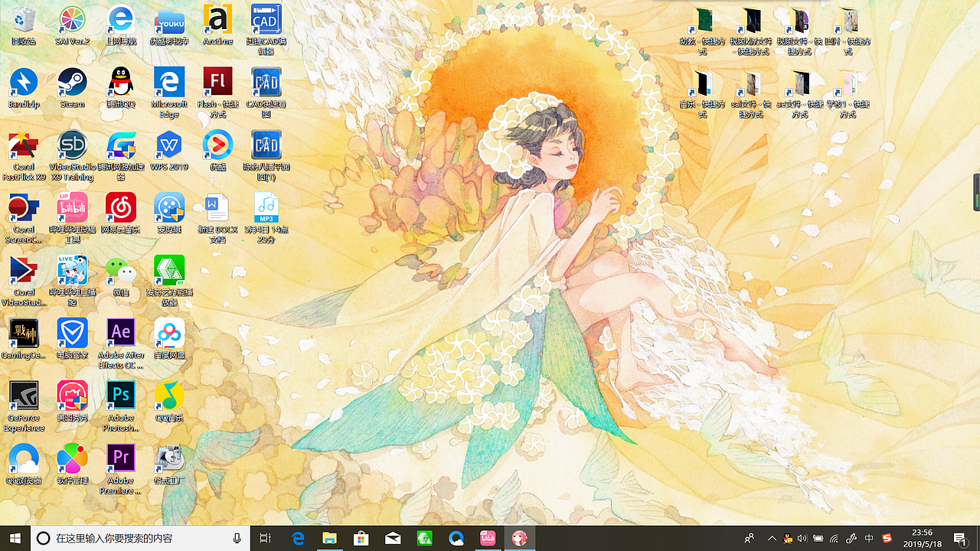Image resolution: width=980 pixels, height=551 pixels.
Task: Launch Bandizip from the desktop
Action: pyautogui.click(x=24, y=88)
